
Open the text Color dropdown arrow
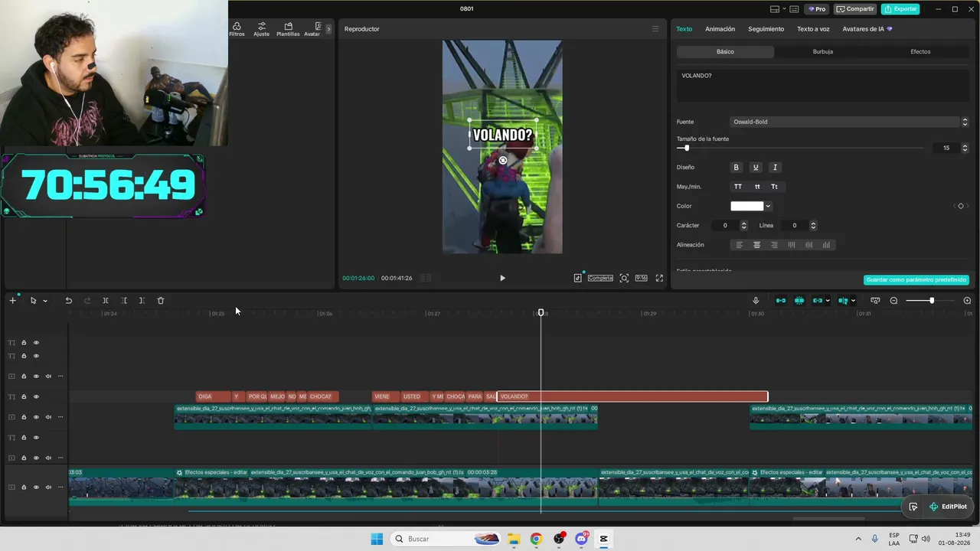[x=768, y=206]
